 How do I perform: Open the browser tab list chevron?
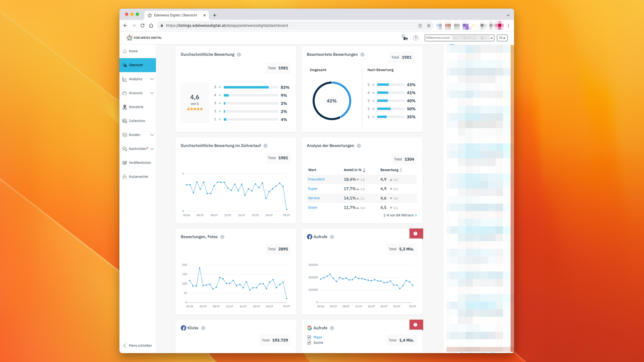[508, 15]
